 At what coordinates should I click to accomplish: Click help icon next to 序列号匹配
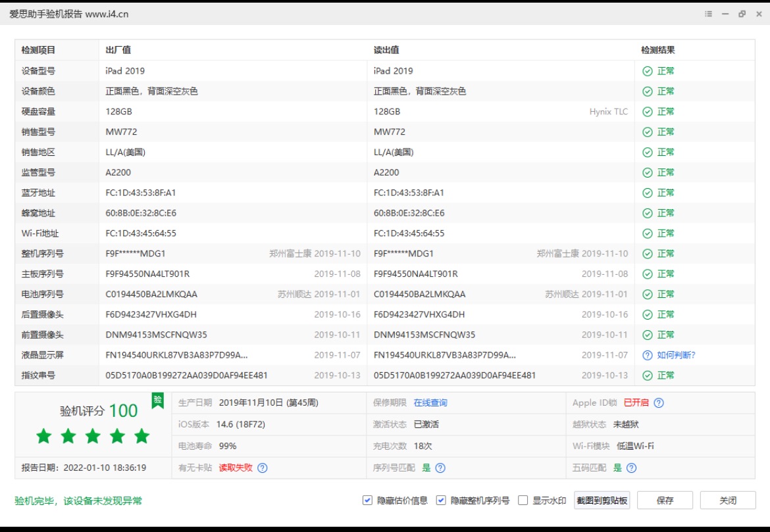(x=441, y=468)
